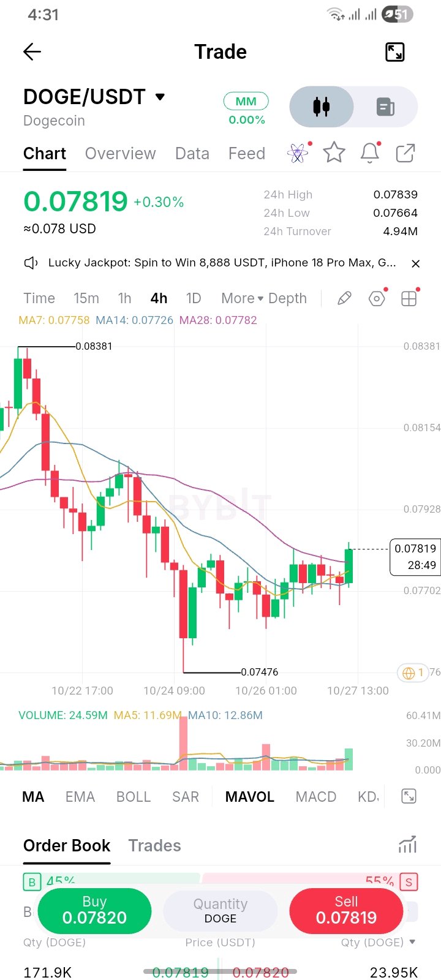The width and height of the screenshot is (441, 980).
Task: Select the Order Book tab
Action: pyautogui.click(x=67, y=846)
